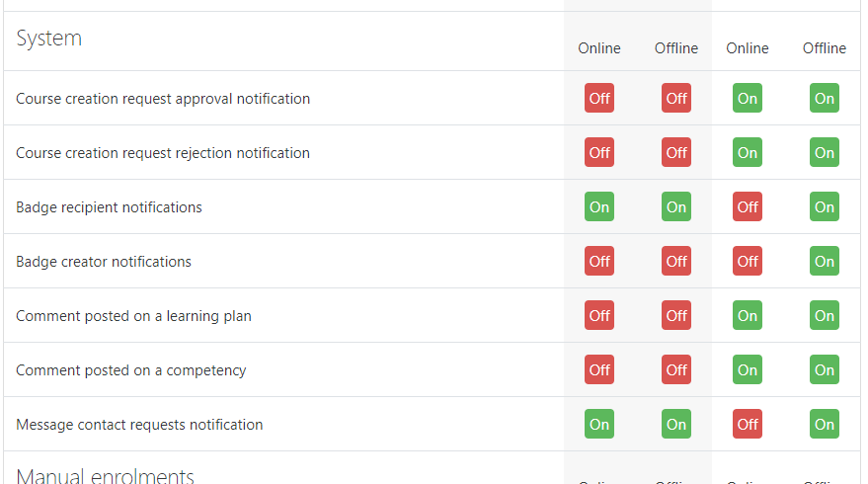Toggle first Offline switch for learning plan comments
This screenshot has width=868, height=484.
coord(675,315)
